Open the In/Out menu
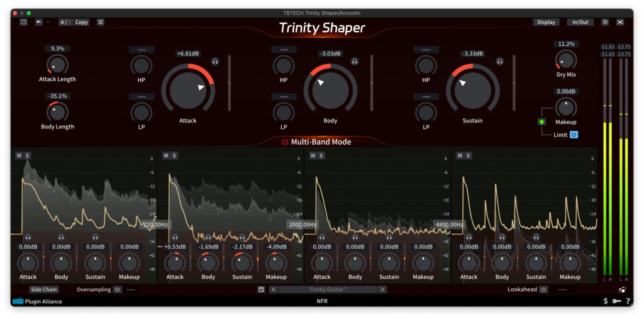Viewport: 644px width, 319px height. pyautogui.click(x=580, y=22)
